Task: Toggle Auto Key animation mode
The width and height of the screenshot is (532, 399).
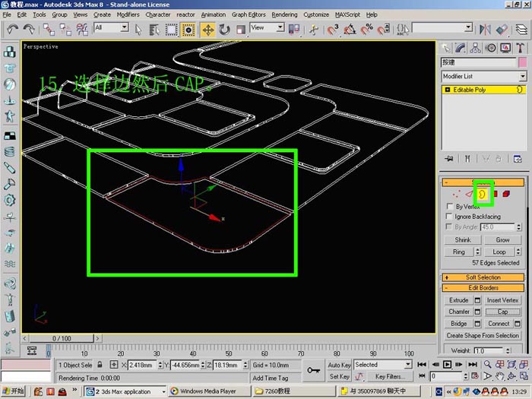Action: tap(339, 365)
